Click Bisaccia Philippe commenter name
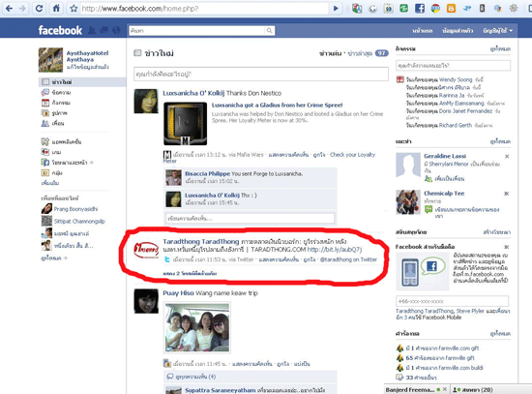 [207, 173]
